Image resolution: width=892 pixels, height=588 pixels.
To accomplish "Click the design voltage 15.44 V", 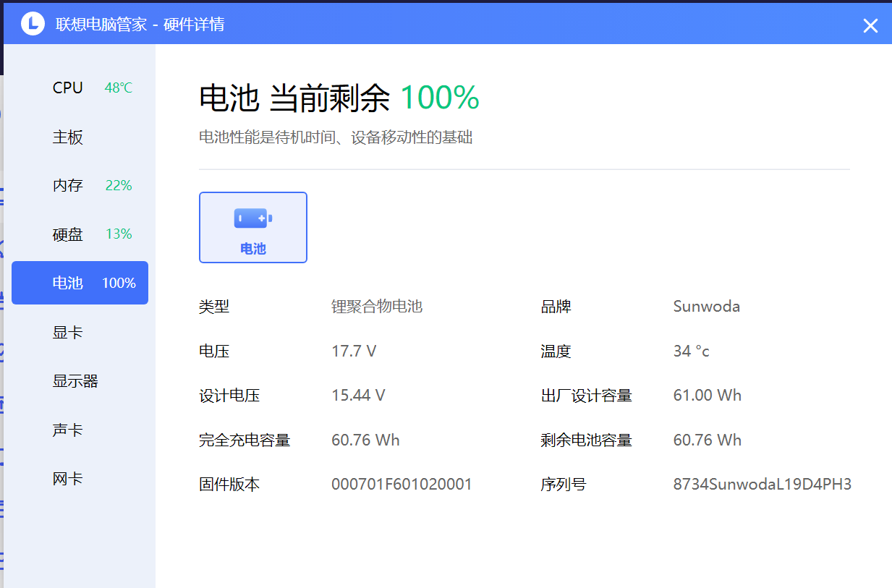I will coord(358,396).
